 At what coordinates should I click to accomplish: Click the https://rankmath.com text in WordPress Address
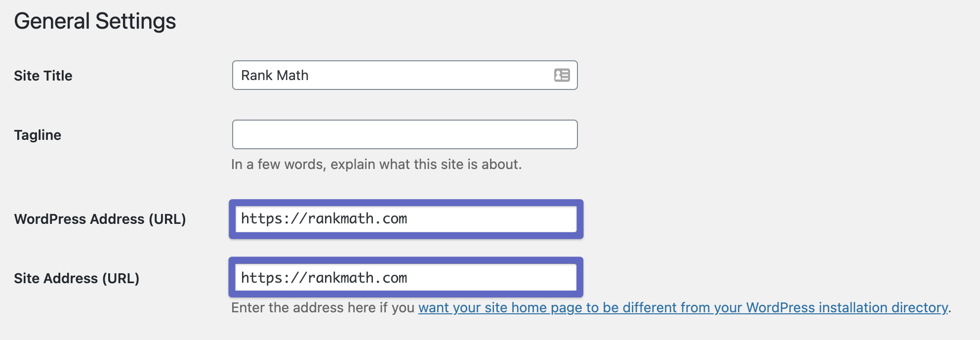pos(324,218)
